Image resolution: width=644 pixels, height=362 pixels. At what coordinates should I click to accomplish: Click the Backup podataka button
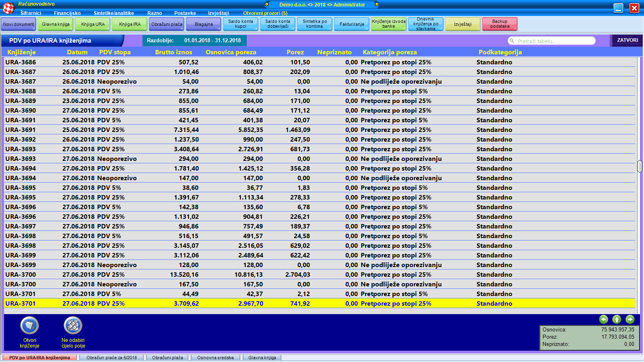(500, 24)
